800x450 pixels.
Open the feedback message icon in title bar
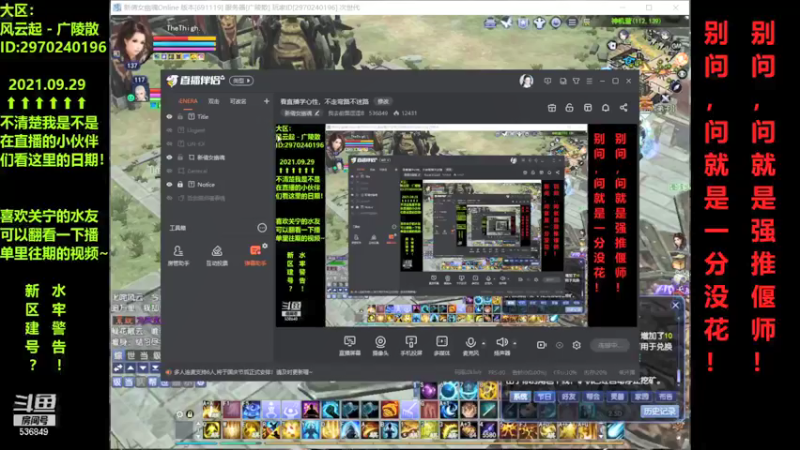click(547, 81)
